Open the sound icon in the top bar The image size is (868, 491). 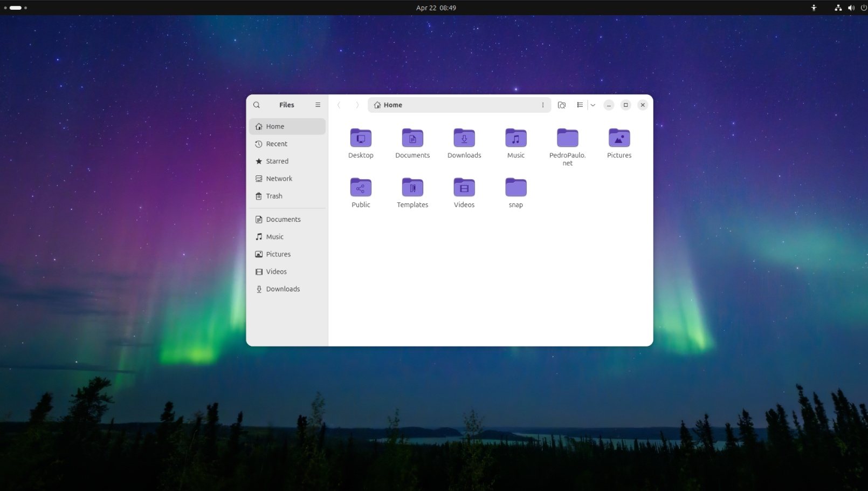coord(851,8)
